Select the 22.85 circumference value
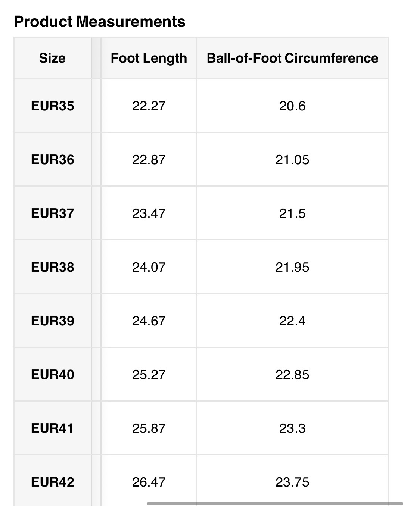The height and width of the screenshot is (506, 420). (292, 375)
